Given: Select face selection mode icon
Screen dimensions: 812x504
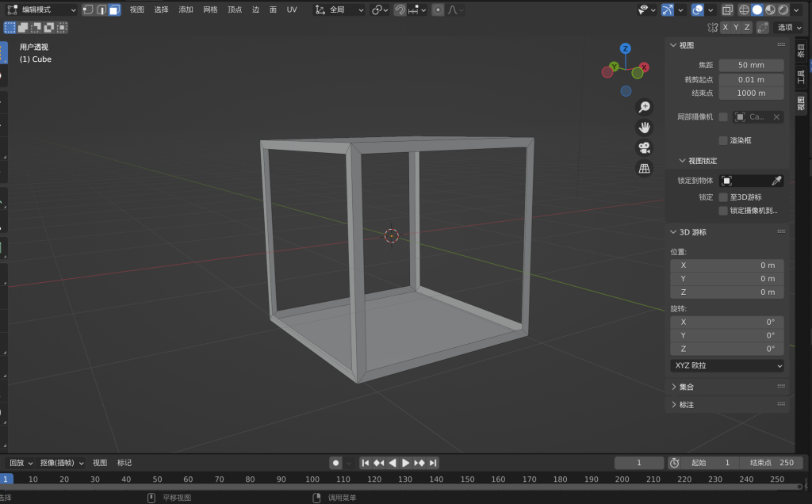Looking at the screenshot, I should click(115, 10).
